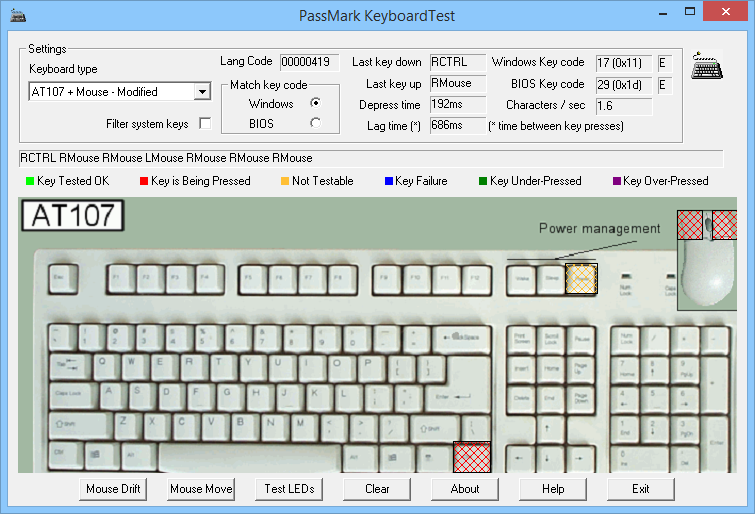The width and height of the screenshot is (755, 514).
Task: Click the Windows Key code value field
Action: click(x=624, y=63)
